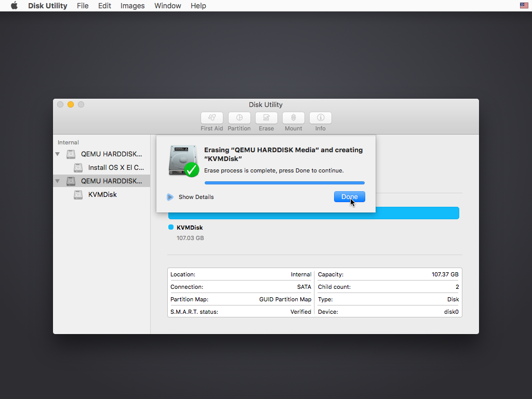This screenshot has height=399, width=532.
Task: Click the KVMDisk volume icon in sidebar
Action: point(78,194)
